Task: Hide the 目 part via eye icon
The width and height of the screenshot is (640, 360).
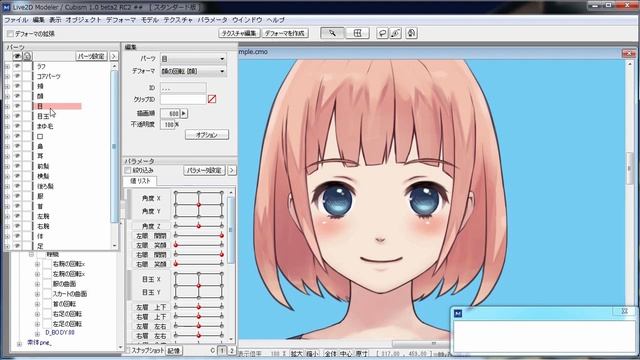Action: 17,106
